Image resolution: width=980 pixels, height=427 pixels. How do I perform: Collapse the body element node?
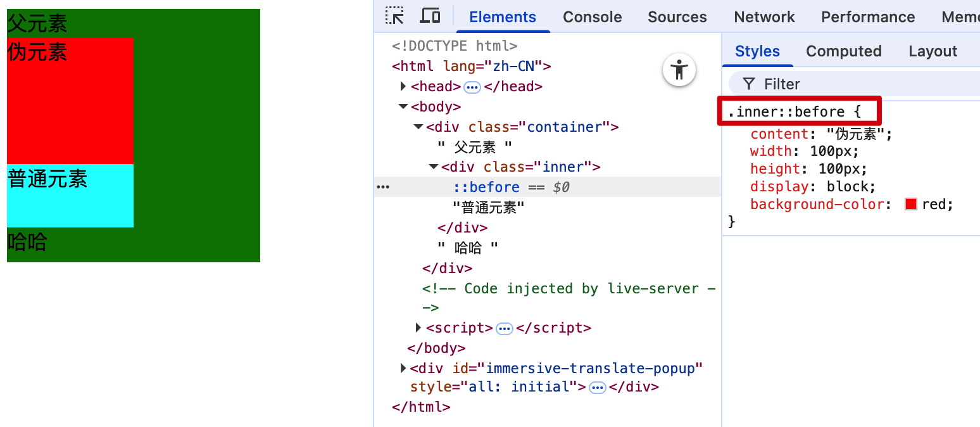click(x=403, y=106)
